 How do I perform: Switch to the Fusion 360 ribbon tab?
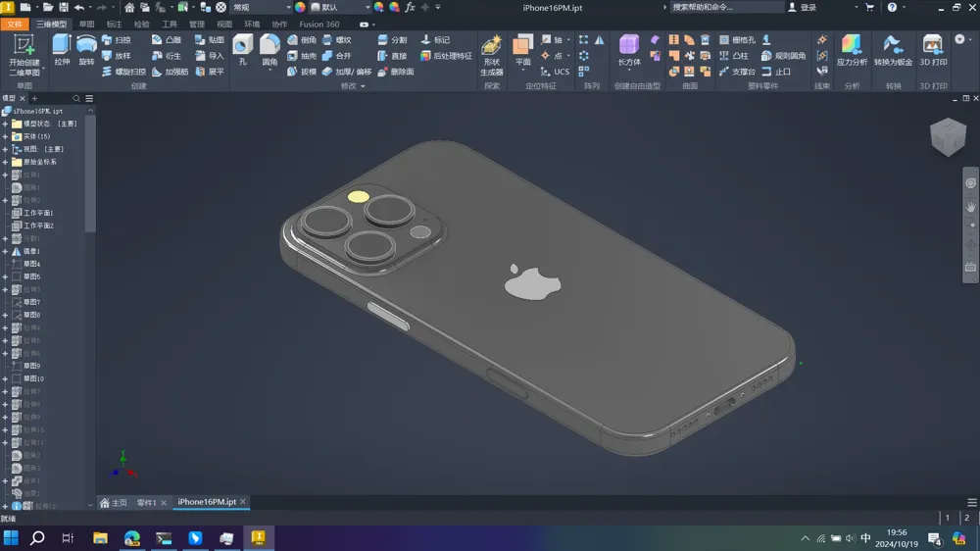pos(318,25)
